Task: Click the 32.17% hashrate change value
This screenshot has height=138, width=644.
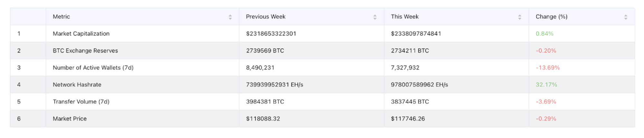Action: (x=546, y=85)
